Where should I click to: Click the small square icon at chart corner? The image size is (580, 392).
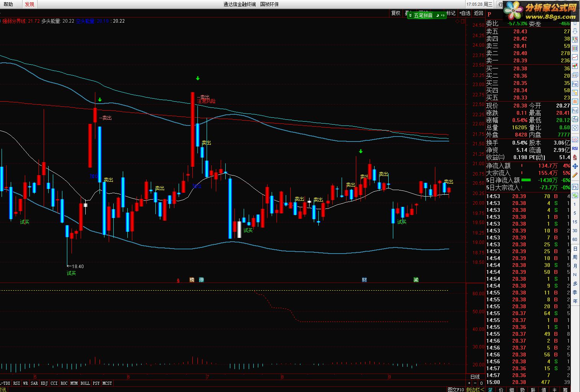click(463, 21)
